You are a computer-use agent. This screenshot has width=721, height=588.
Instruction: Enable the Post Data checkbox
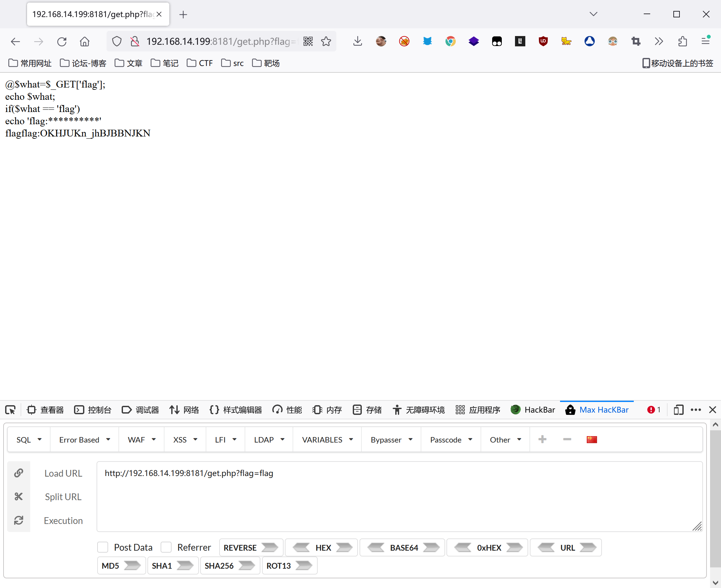(x=103, y=547)
